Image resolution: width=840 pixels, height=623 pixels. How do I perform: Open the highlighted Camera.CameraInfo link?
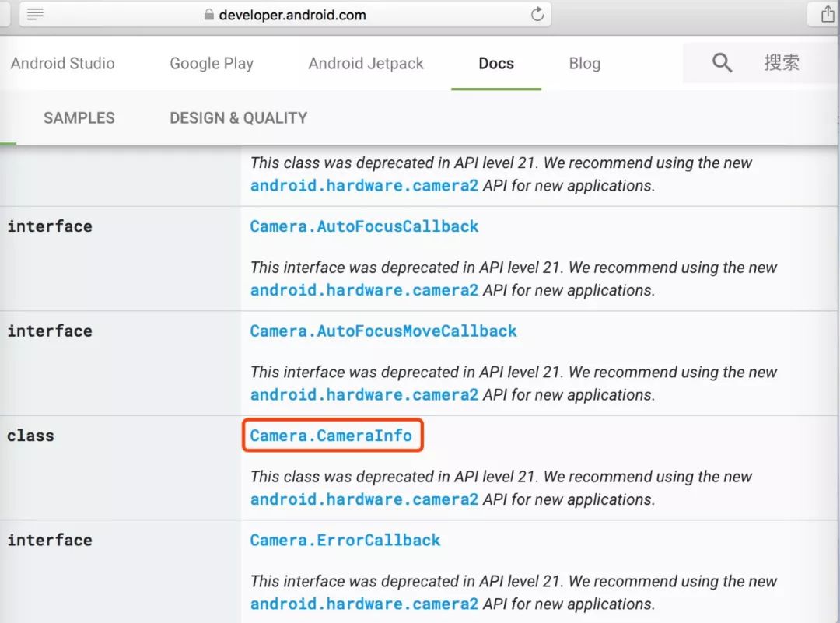(331, 436)
